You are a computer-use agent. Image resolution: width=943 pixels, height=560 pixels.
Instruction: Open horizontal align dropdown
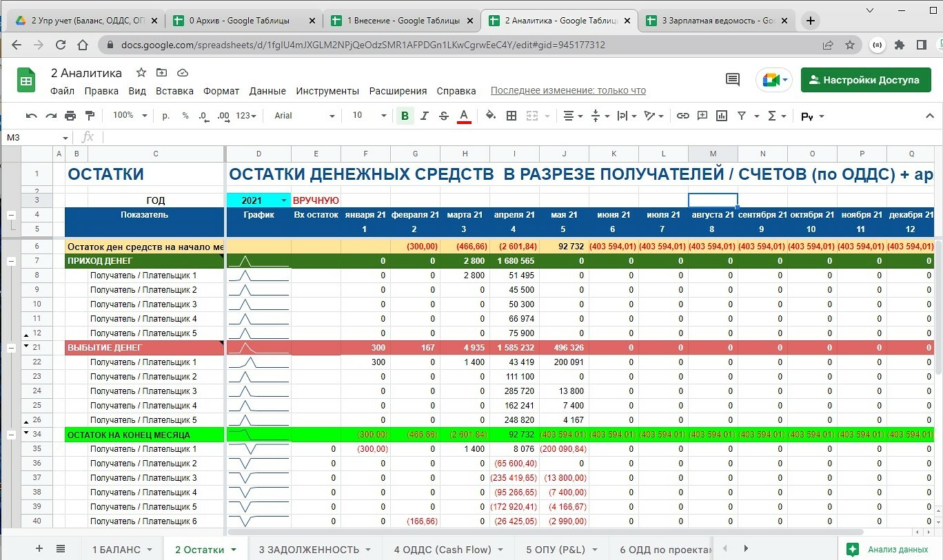(572, 116)
